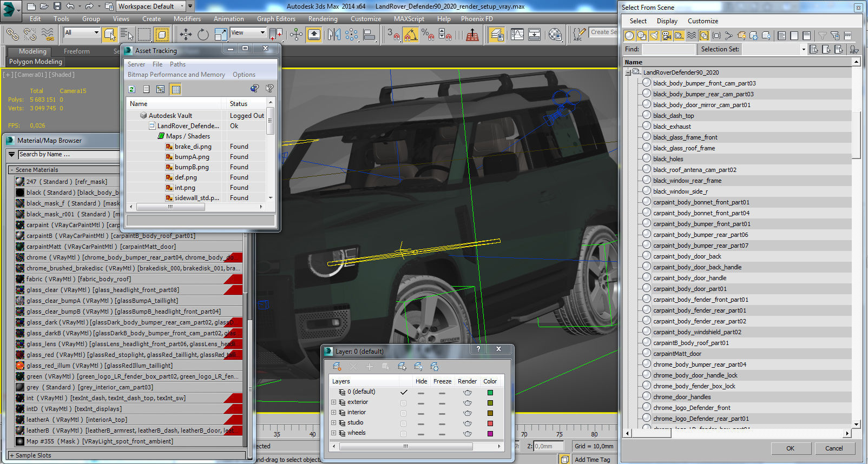Open the Selection Set dropdown
The height and width of the screenshot is (464, 868).
tap(803, 49)
